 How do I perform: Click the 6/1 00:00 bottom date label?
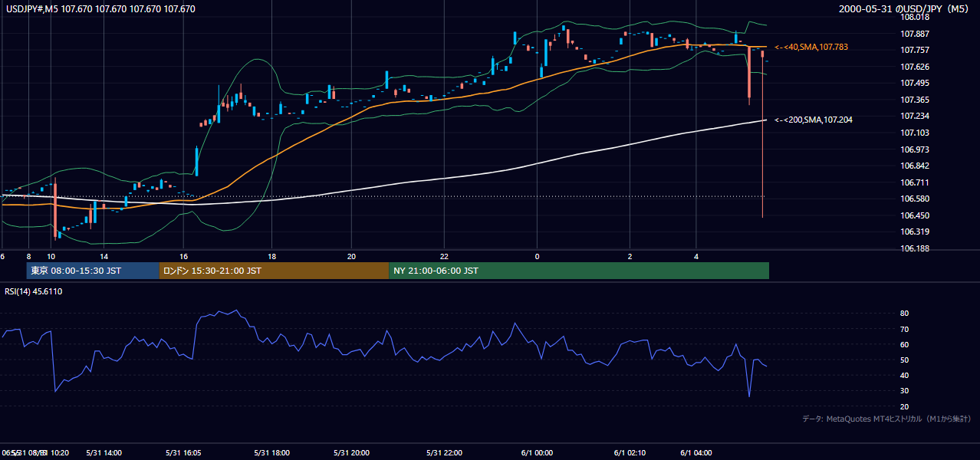pos(537,452)
